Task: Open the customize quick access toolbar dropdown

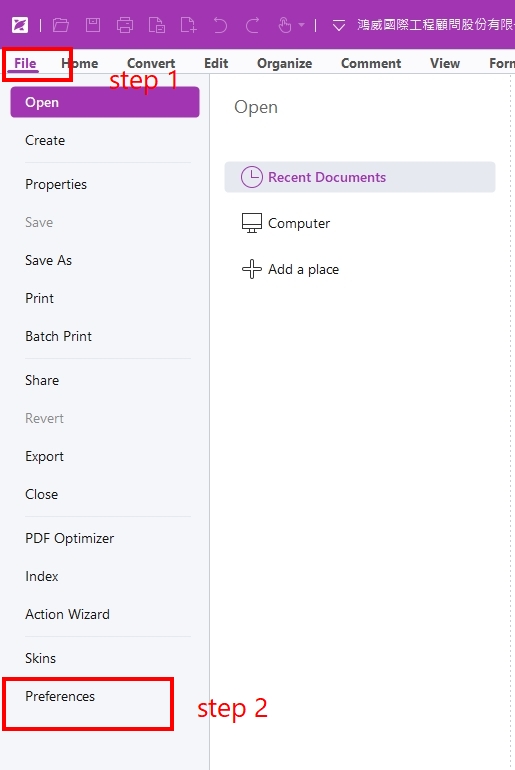Action: click(x=339, y=25)
